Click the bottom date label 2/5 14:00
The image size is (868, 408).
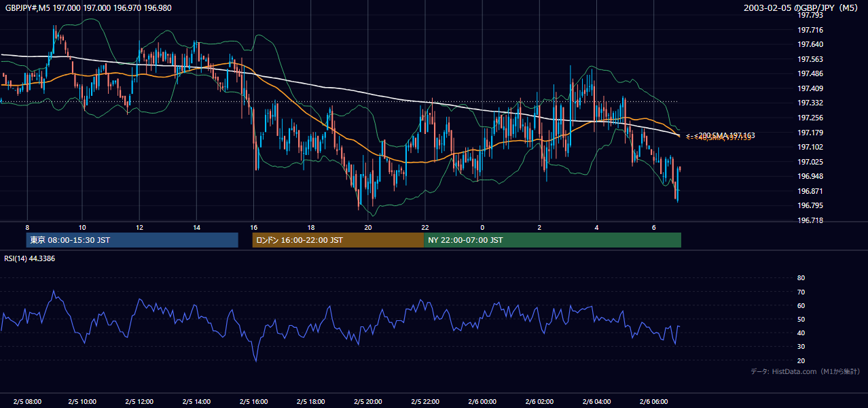[x=197, y=401]
